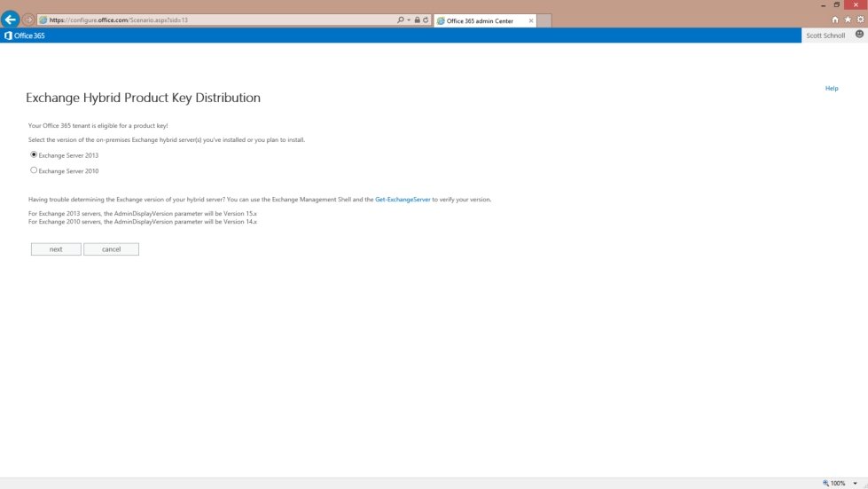This screenshot has width=868, height=489.
Task: Click the search magnifier in address bar
Action: tap(400, 20)
